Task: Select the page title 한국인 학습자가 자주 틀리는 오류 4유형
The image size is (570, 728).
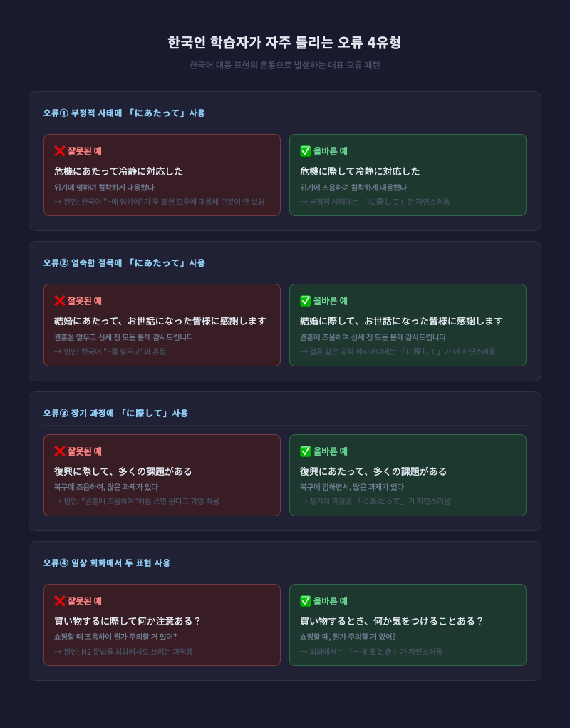Action: pyautogui.click(x=284, y=43)
